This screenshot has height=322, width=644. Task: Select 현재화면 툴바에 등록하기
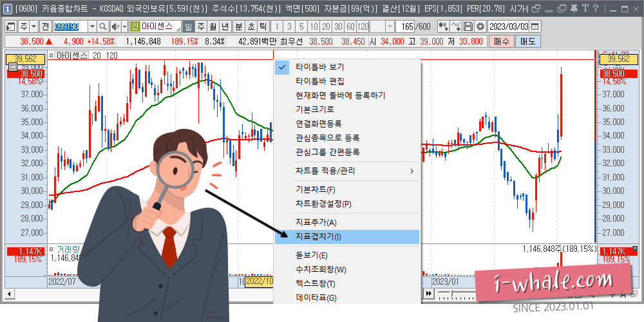click(347, 95)
